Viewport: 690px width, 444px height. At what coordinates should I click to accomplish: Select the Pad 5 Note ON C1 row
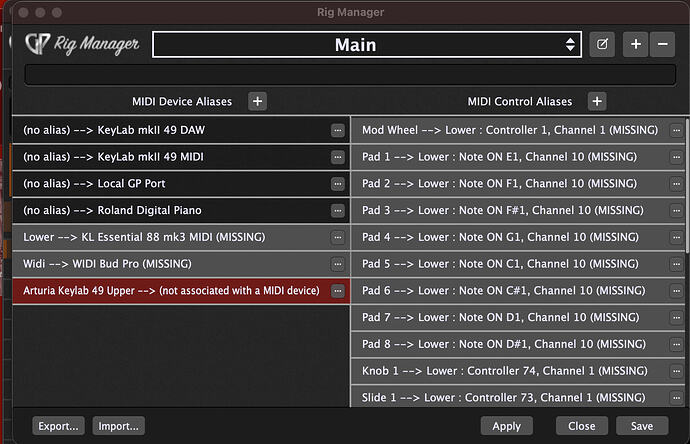[x=518, y=264]
